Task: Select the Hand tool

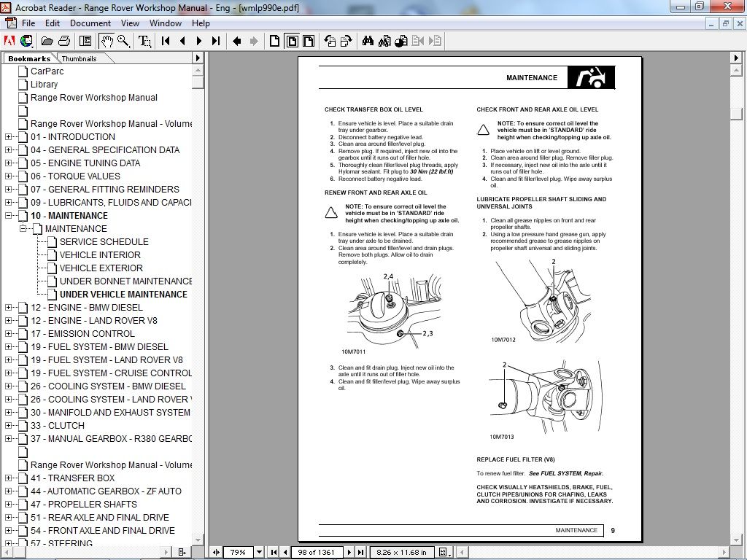Action: click(x=107, y=41)
